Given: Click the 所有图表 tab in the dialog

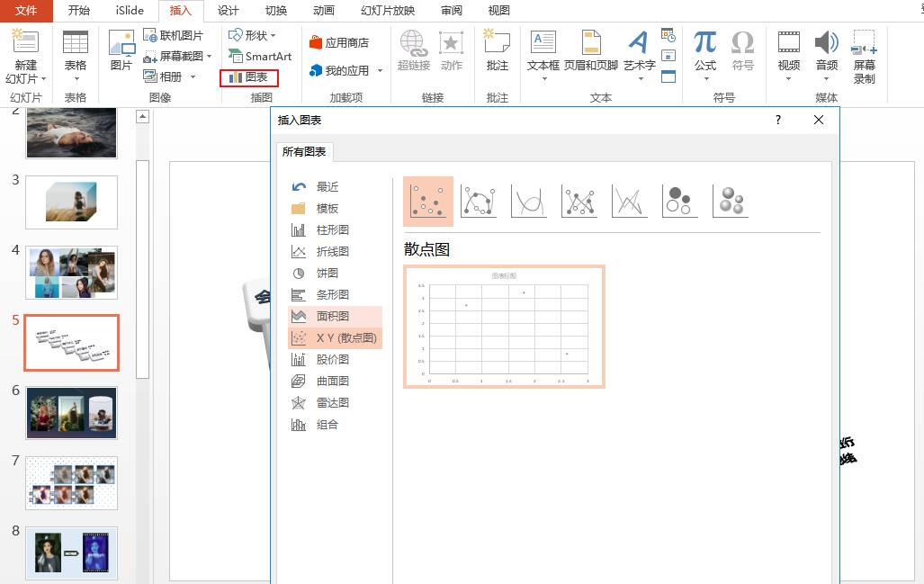Looking at the screenshot, I should click(304, 153).
